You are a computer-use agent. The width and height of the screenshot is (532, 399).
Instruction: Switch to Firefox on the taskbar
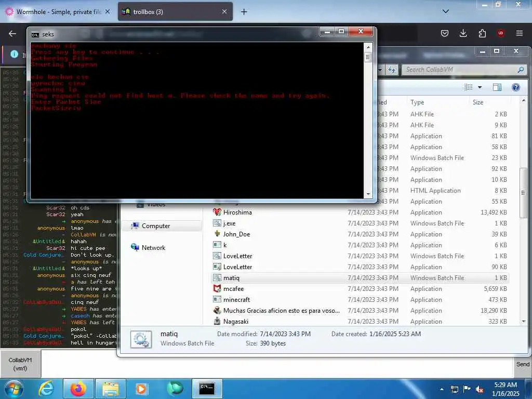[x=78, y=389]
